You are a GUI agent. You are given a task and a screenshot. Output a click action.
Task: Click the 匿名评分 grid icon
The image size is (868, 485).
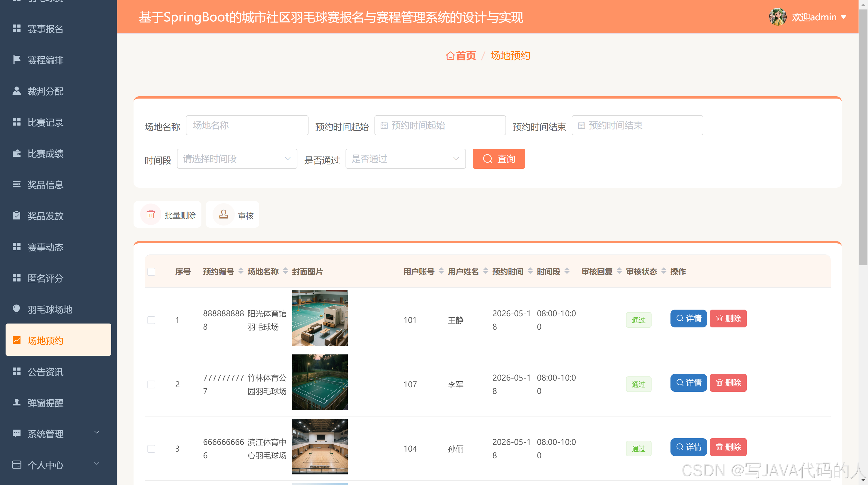(16, 278)
